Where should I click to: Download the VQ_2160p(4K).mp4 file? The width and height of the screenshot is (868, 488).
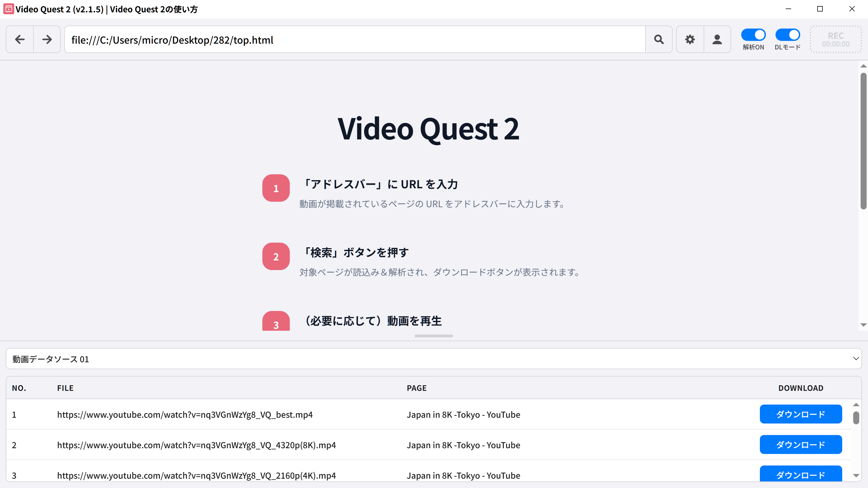click(801, 475)
